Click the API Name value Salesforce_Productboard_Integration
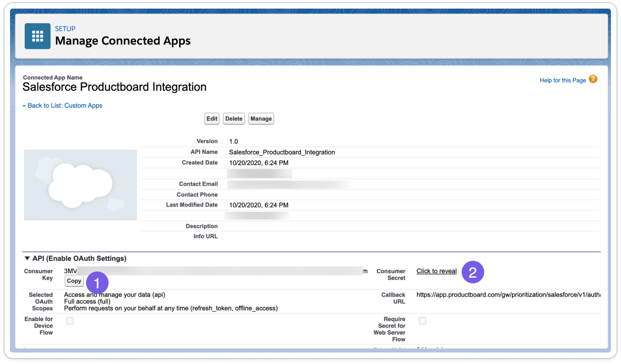Image resolution: width=621 pixels, height=364 pixels. tap(282, 152)
